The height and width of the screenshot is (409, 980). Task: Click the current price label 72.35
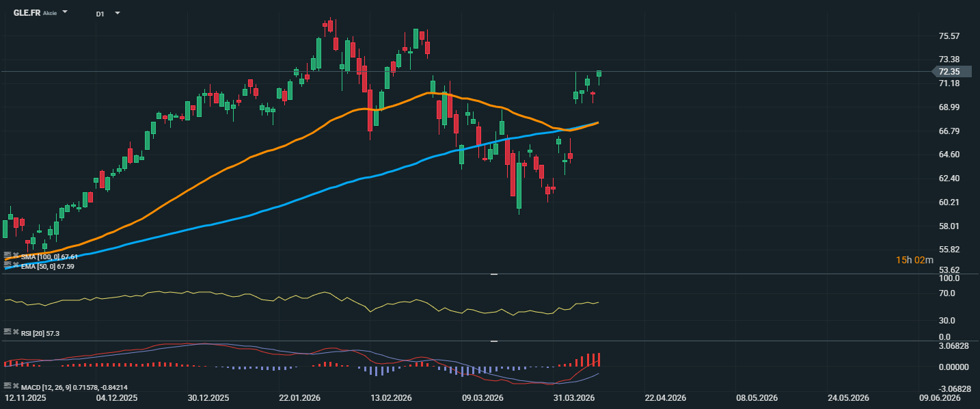pyautogui.click(x=949, y=71)
